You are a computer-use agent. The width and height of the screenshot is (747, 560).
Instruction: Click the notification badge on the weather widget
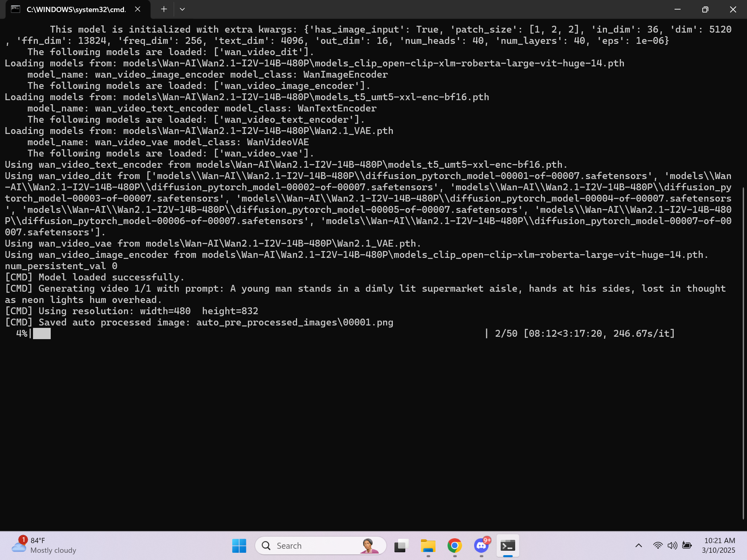click(x=23, y=539)
